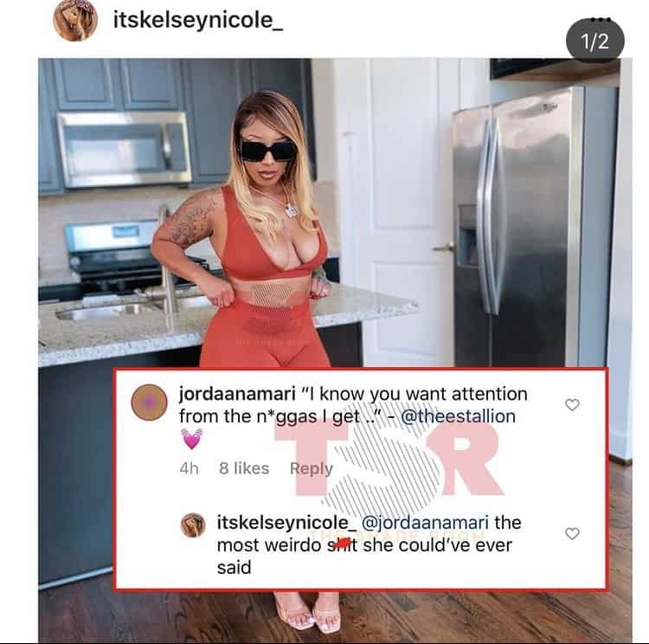Follow the @theestallion mention link
Viewport: 649px width, 644px height.
[458, 416]
